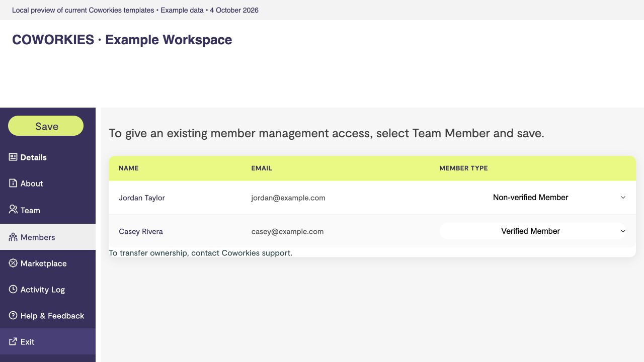This screenshot has height=362, width=644.
Task: Click the Help & Feedback question icon
Action: pyautogui.click(x=13, y=315)
